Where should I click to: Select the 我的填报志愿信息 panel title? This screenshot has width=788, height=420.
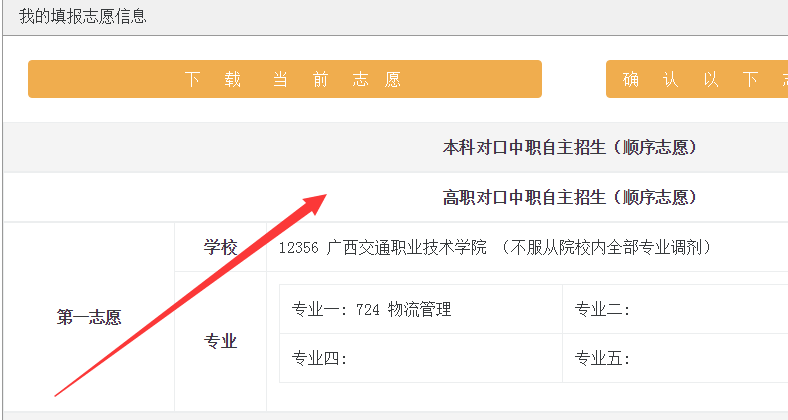[83, 16]
